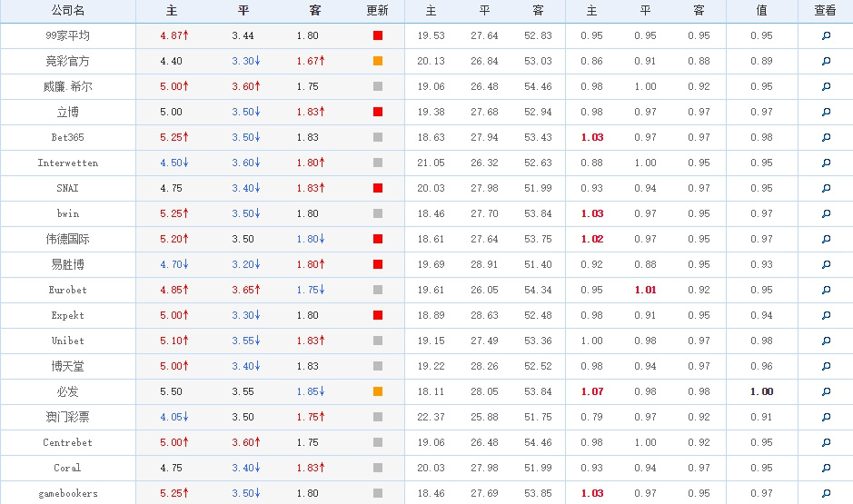Select the 公司名 column header
This screenshot has height=504, width=853.
(67, 10)
